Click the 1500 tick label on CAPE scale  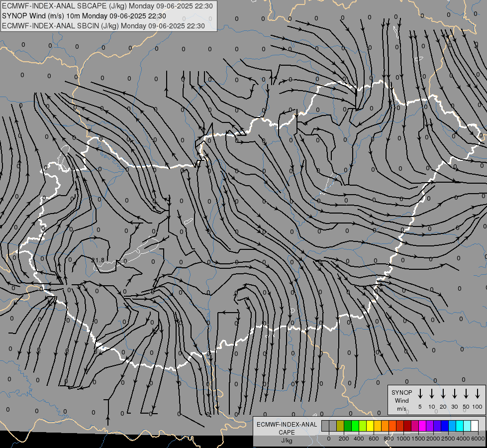[418, 439]
